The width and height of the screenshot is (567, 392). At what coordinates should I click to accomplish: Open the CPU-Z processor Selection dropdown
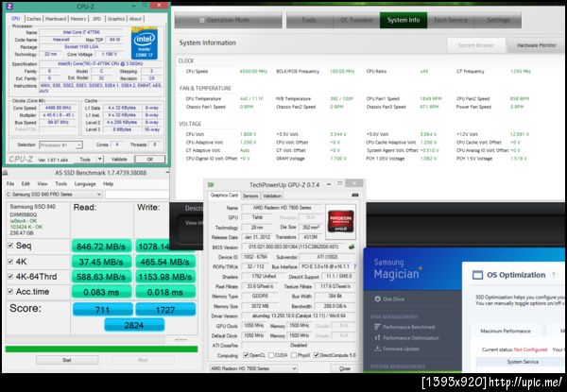point(60,145)
